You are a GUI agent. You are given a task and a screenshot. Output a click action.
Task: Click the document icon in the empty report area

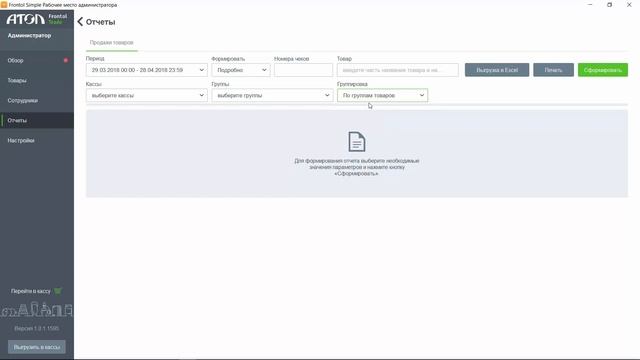click(357, 142)
